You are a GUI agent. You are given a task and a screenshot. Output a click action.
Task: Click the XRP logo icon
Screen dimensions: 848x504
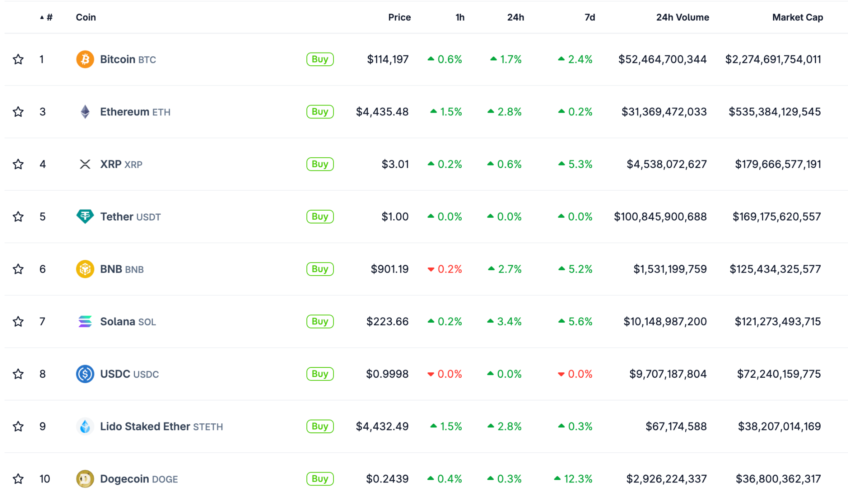85,164
